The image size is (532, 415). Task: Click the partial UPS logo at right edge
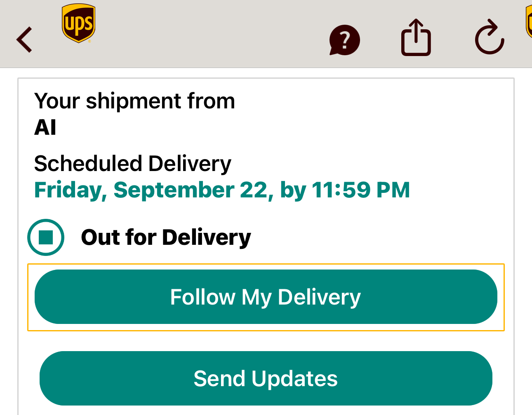click(x=528, y=23)
